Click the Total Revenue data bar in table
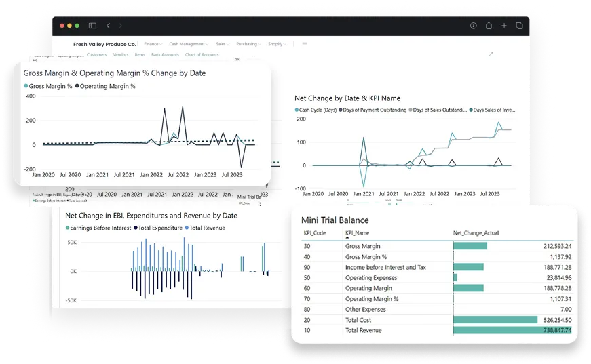The height and width of the screenshot is (364, 591). coord(512,330)
